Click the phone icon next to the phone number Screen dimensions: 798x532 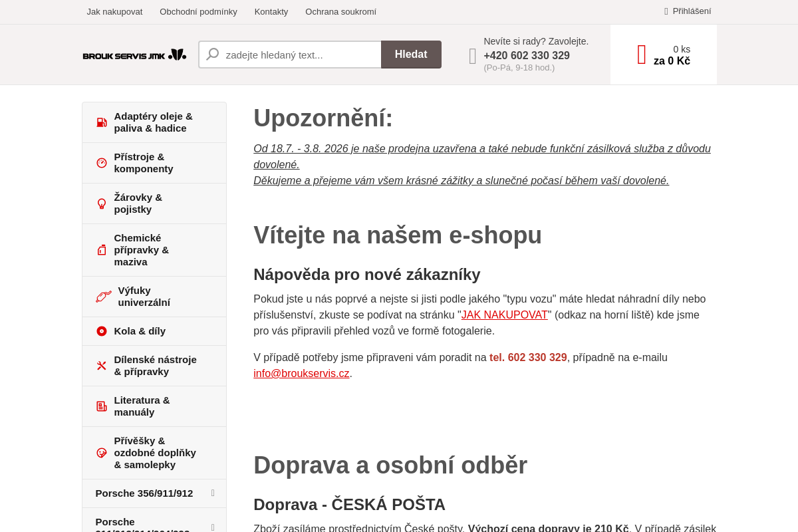pos(473,56)
